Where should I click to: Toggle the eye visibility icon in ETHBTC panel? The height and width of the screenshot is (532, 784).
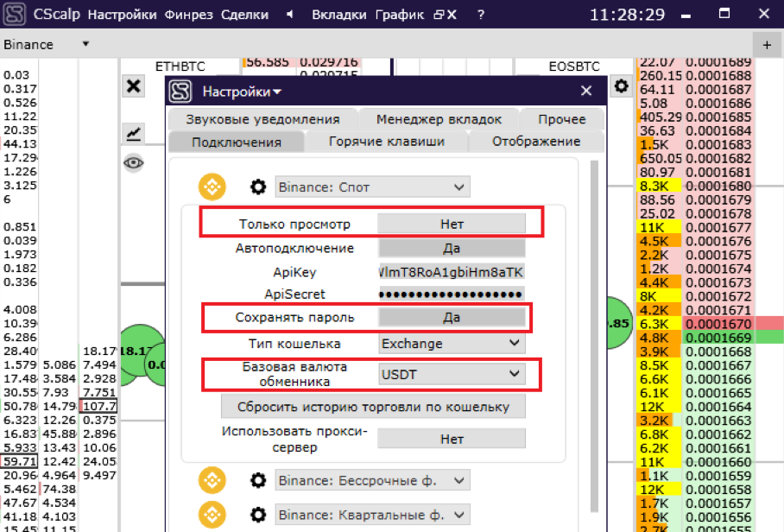click(134, 162)
